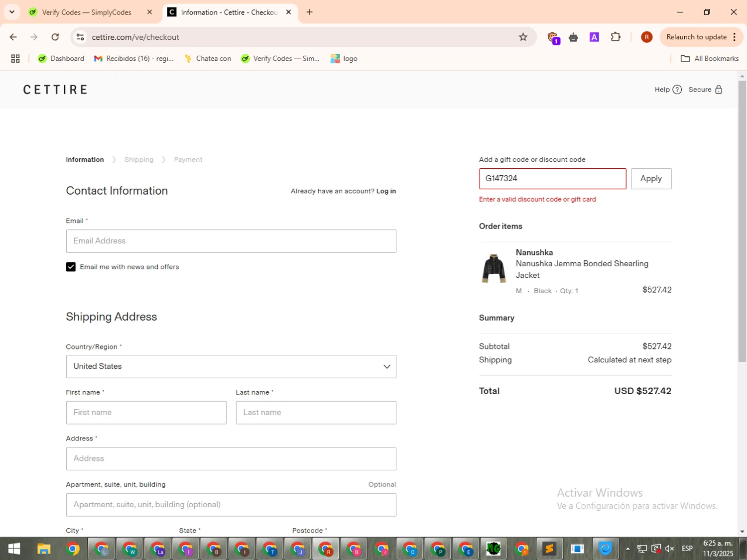Click the Nanushka jacket thumbnail
The image size is (747, 560).
[494, 269]
